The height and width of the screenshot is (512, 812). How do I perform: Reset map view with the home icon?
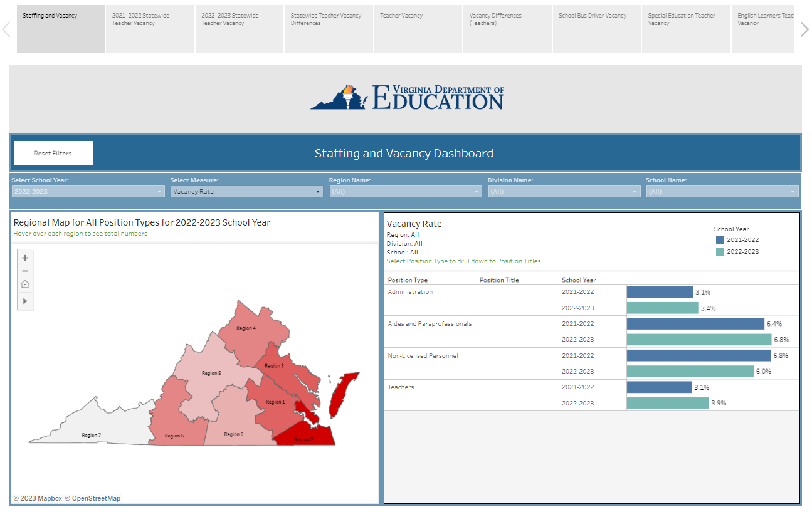pyautogui.click(x=24, y=284)
